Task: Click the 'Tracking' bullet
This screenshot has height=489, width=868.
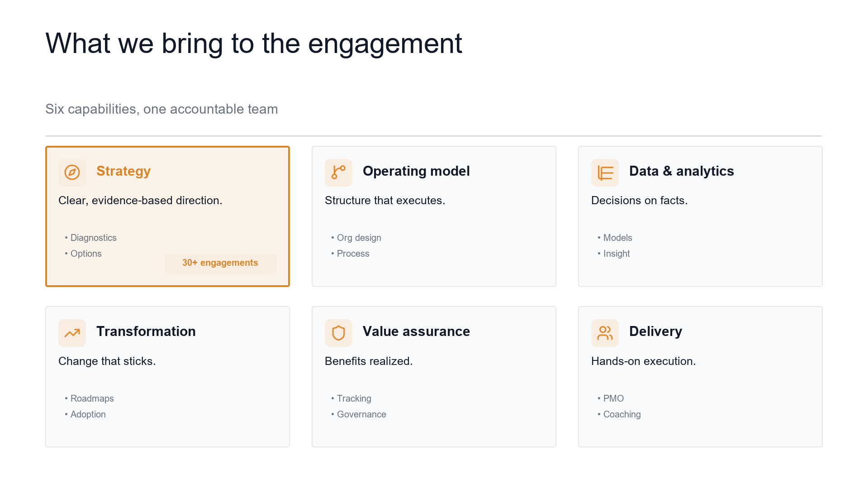Action: [x=351, y=398]
